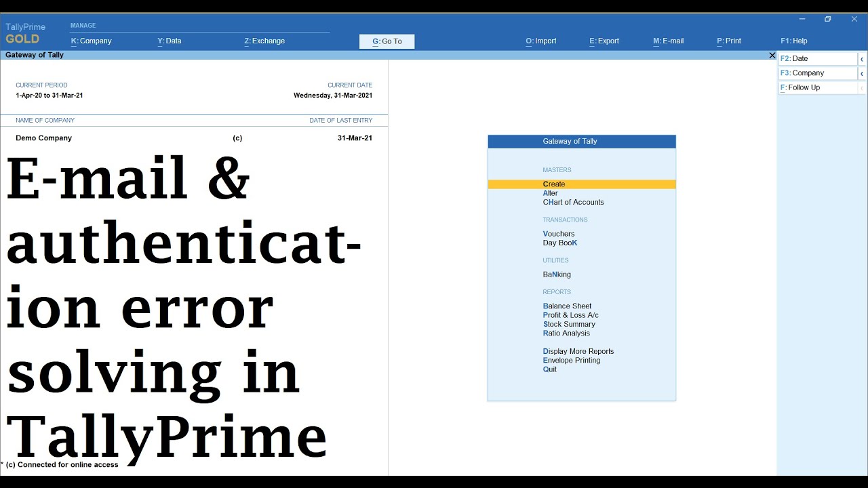Open the E: Export menu
The image size is (868, 488).
[604, 41]
